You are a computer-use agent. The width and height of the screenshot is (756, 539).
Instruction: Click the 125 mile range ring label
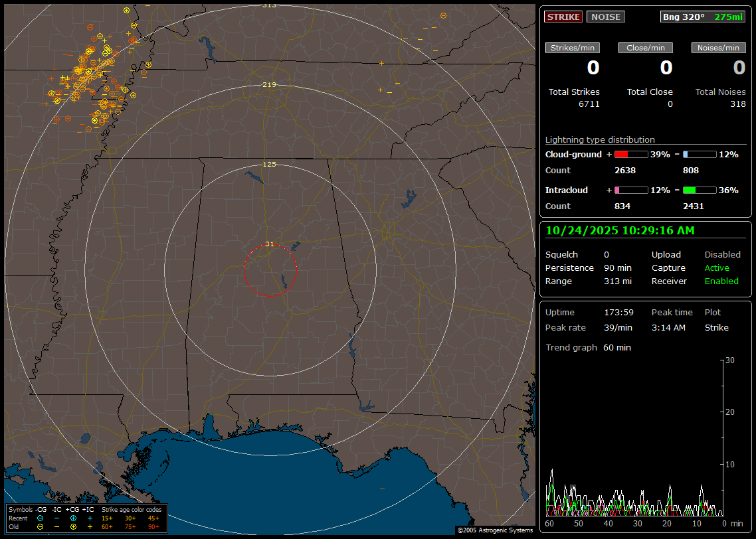point(269,164)
